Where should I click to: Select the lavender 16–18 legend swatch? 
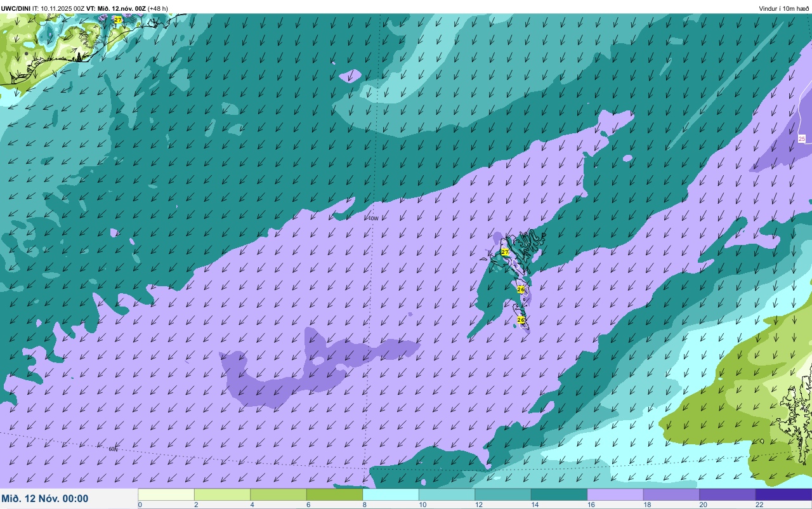615,494
